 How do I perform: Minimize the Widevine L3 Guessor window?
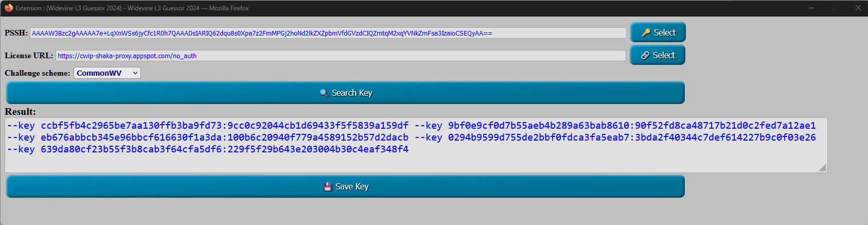pyautogui.click(x=811, y=8)
